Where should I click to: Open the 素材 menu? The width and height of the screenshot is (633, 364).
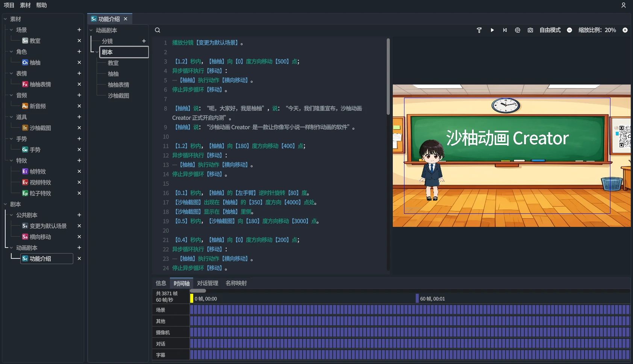click(25, 5)
